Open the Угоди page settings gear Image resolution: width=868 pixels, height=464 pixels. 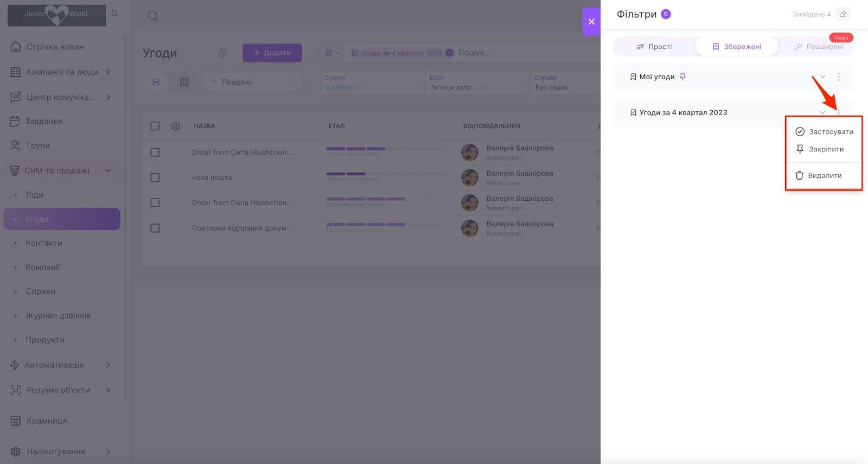pos(222,53)
